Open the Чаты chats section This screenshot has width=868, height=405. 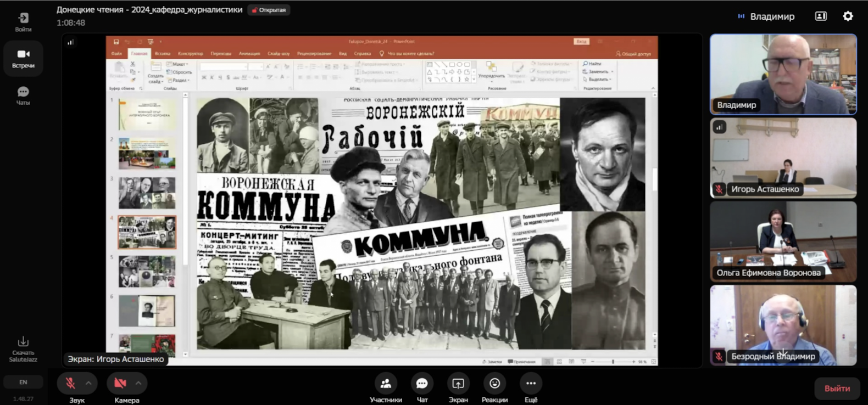pos(23,95)
